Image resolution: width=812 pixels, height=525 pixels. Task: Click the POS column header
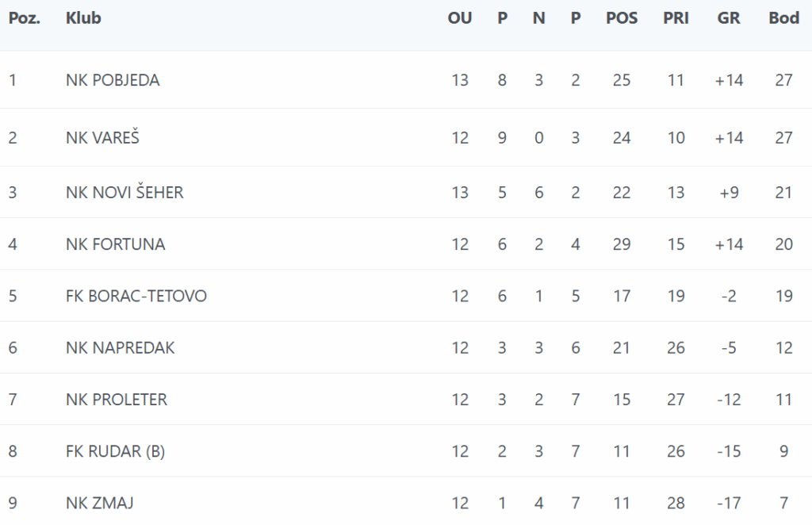(x=622, y=18)
